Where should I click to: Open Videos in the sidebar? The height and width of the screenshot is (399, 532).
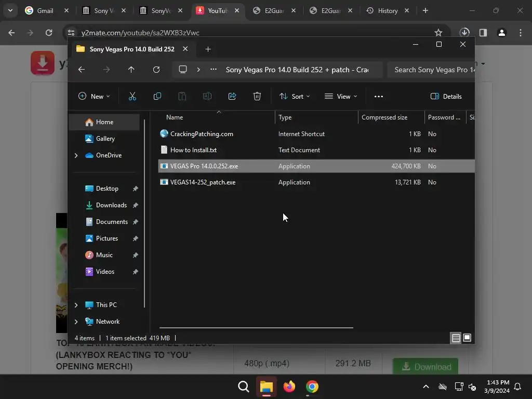coord(106,272)
